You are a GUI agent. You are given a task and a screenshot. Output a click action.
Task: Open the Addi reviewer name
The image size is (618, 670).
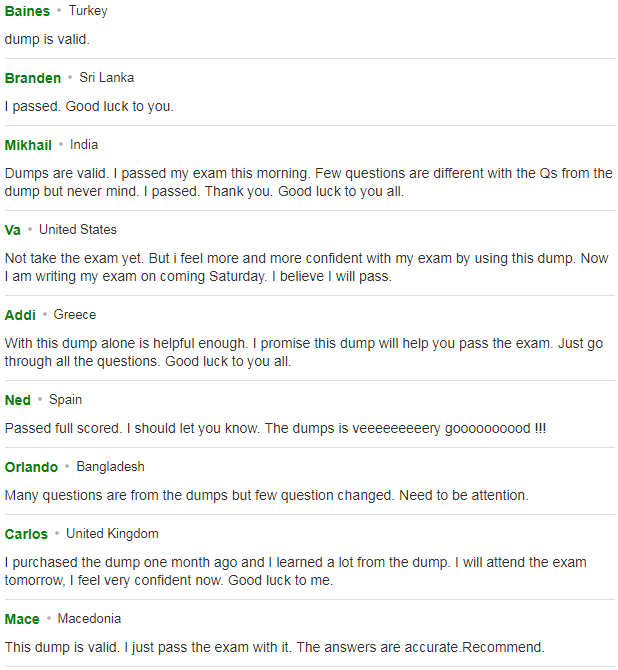point(20,315)
